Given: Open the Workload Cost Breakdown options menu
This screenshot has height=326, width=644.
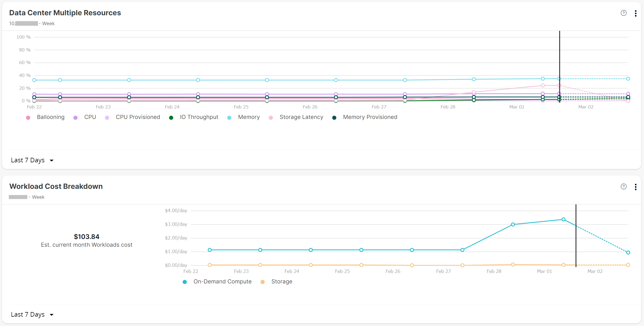Looking at the screenshot, I should tap(635, 187).
